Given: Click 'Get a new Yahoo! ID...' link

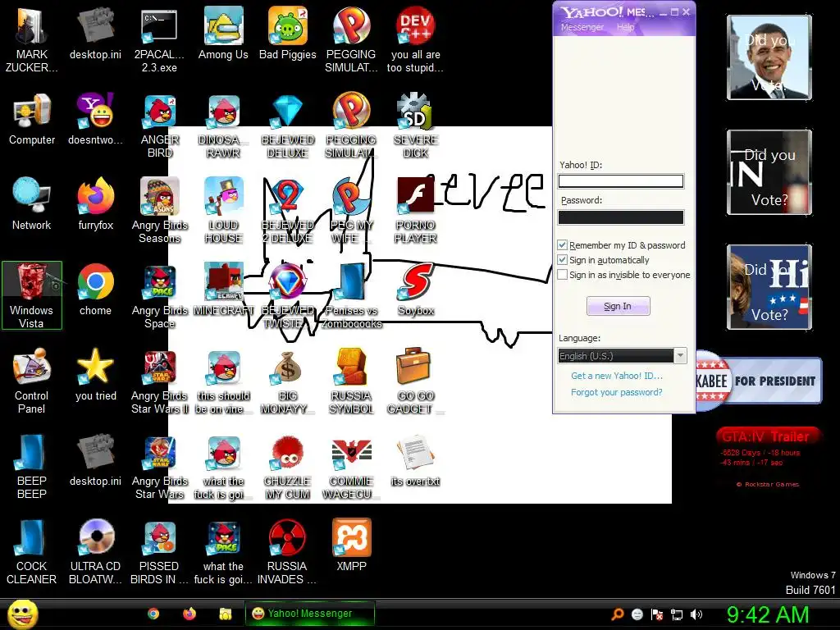Looking at the screenshot, I should coord(617,376).
